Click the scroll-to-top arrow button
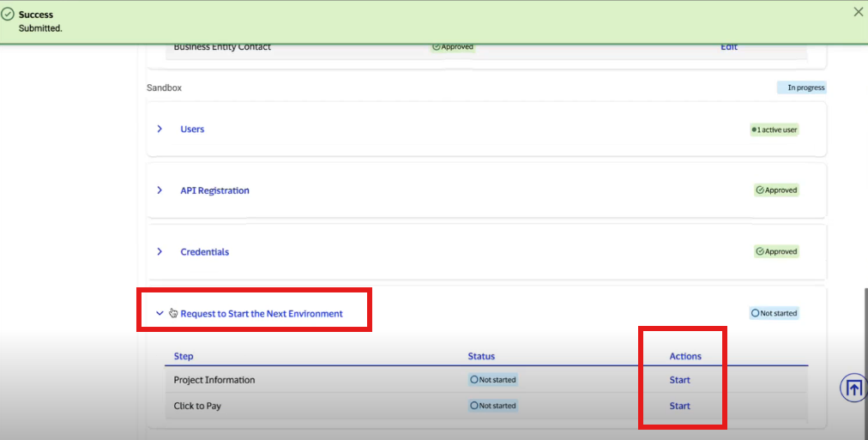This screenshot has width=868, height=440. click(853, 388)
